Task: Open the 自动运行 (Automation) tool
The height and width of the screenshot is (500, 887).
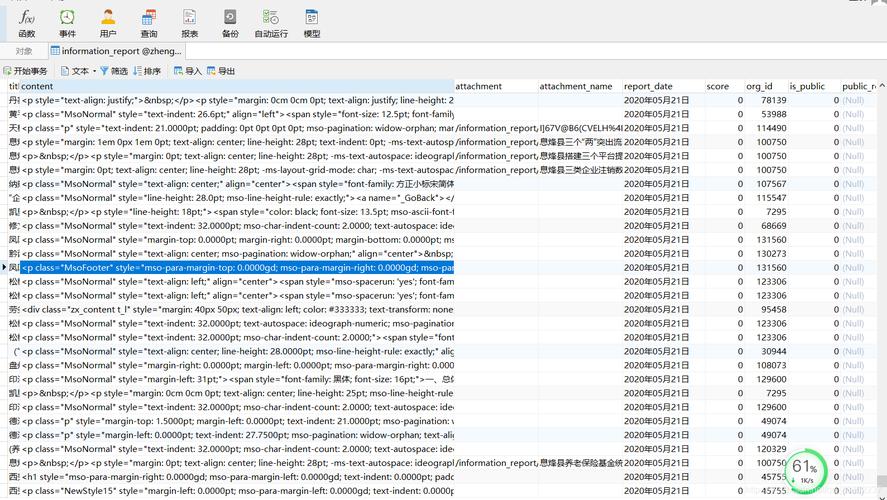Action: [271, 24]
